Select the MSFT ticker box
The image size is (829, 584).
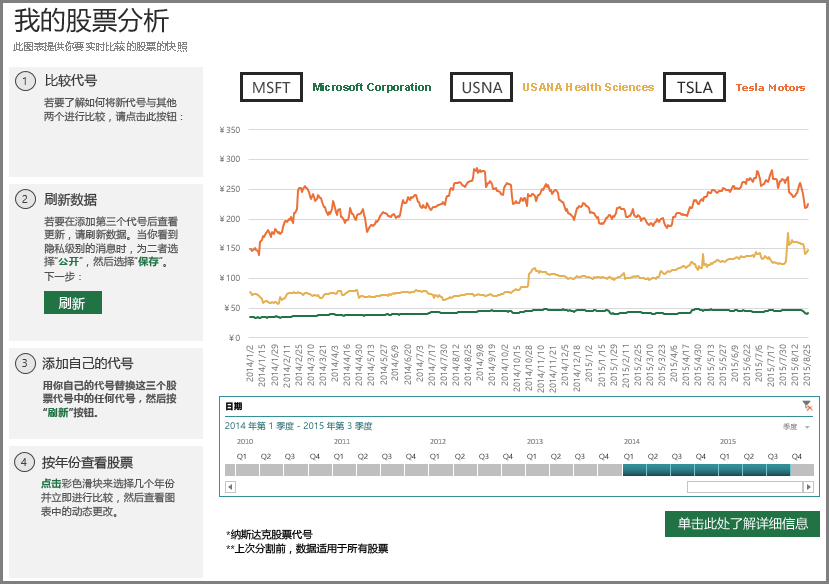tap(271, 87)
